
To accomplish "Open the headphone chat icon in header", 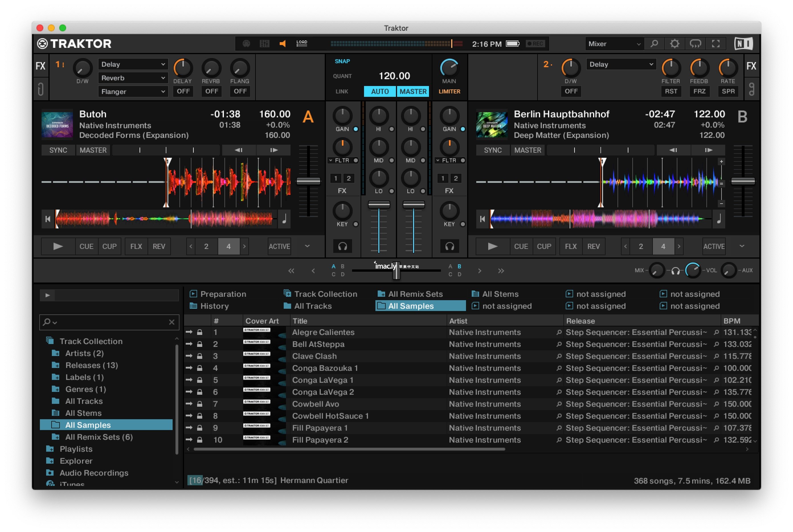I will (x=695, y=43).
